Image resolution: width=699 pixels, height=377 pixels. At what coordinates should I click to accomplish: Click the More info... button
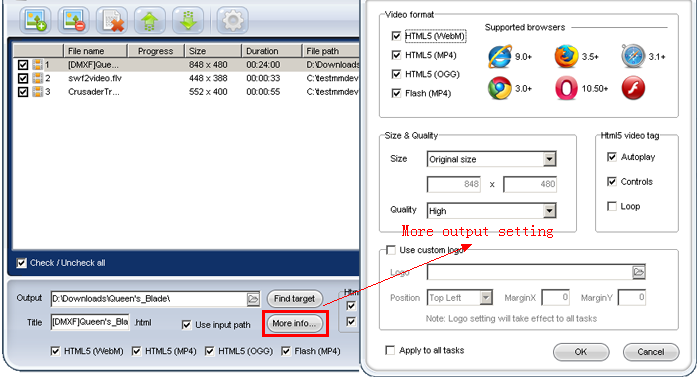[294, 324]
